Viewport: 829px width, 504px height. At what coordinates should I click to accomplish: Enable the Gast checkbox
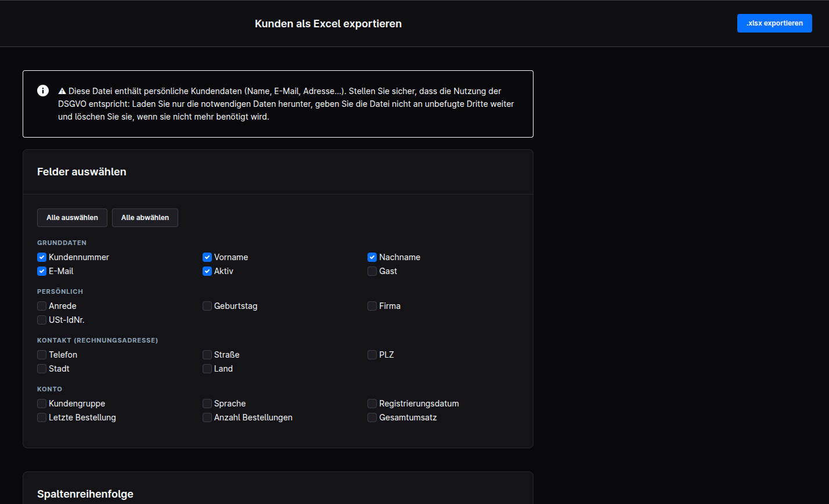tap(372, 271)
